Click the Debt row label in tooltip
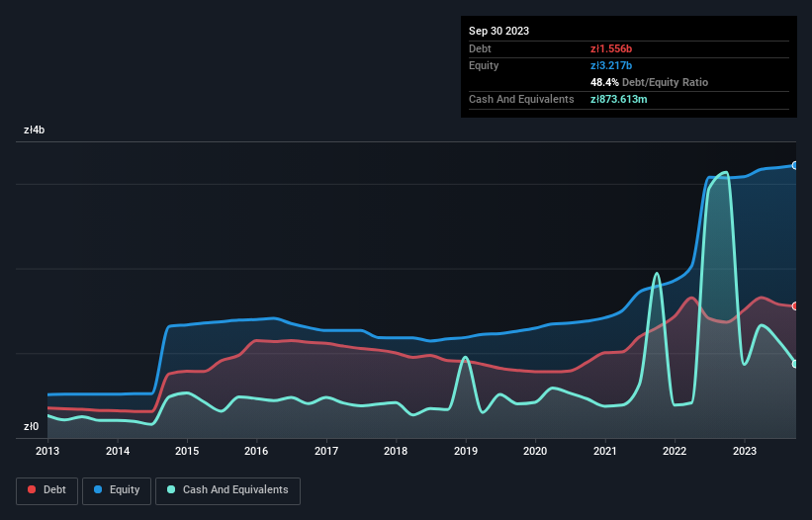This screenshot has width=812, height=520. pos(480,48)
